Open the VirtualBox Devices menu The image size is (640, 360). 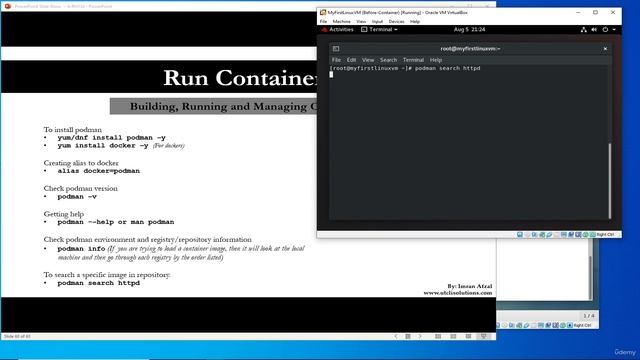click(396, 21)
